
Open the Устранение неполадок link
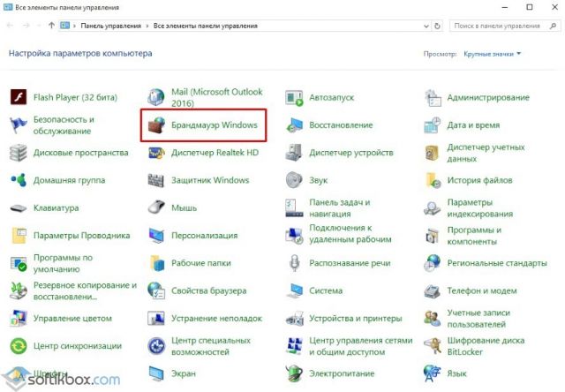216,319
